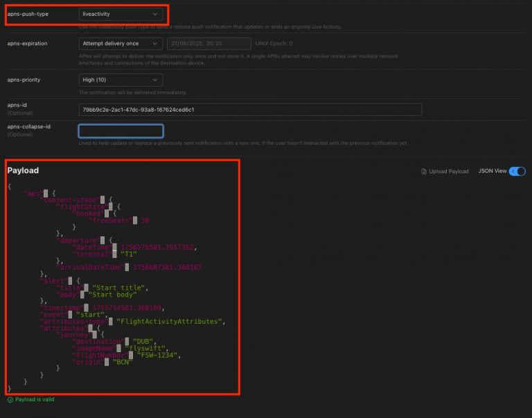Click the "FSW-1234" flight number value
Viewport: 532px width, 418px height.
157,355
